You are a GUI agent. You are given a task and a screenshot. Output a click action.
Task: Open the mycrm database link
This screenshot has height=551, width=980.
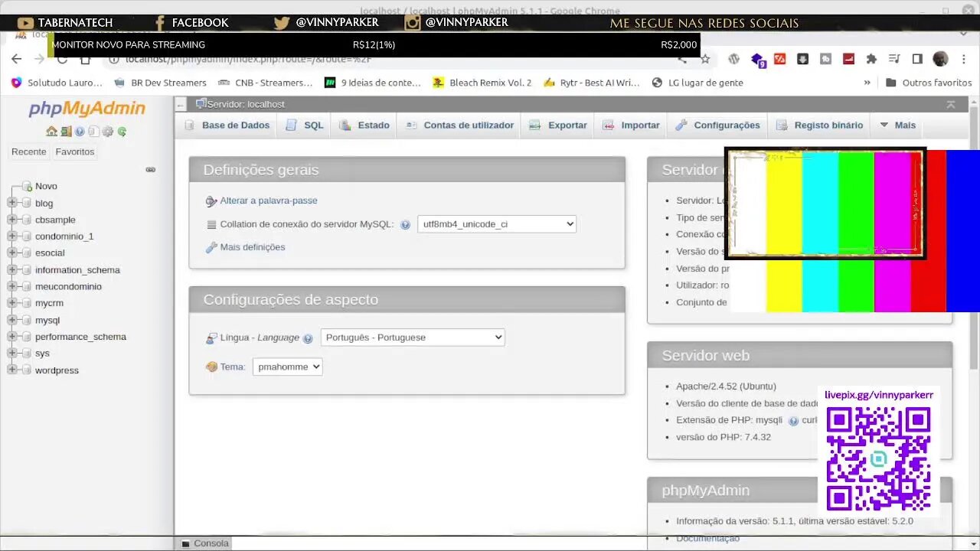[49, 303]
